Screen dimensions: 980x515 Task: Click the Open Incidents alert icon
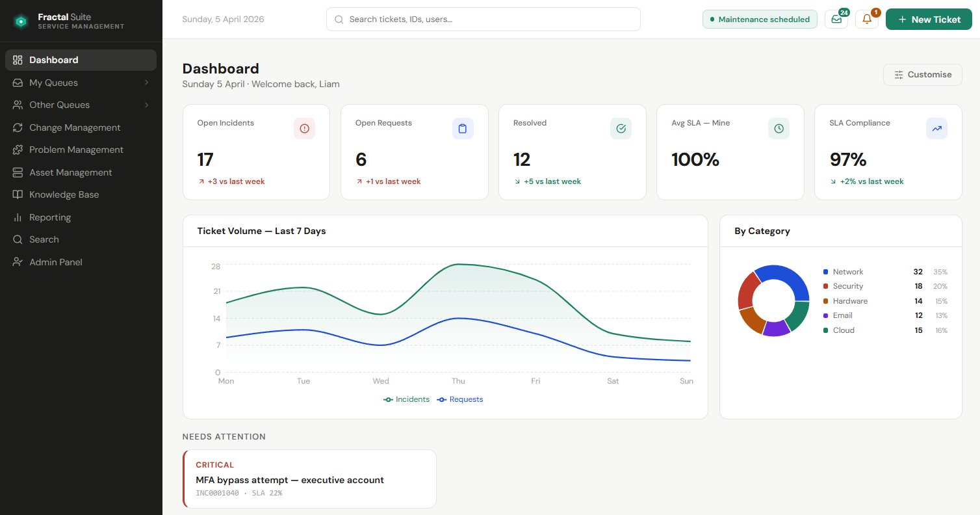pos(305,129)
